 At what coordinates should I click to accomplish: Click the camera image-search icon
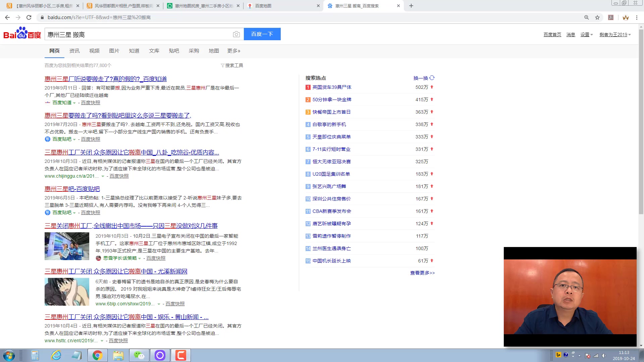[236, 34]
